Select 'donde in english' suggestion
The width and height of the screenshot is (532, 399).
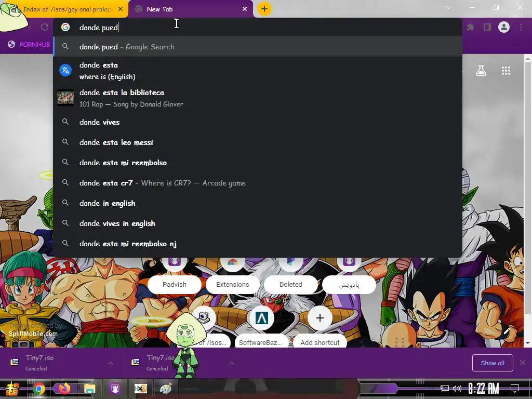(258, 203)
